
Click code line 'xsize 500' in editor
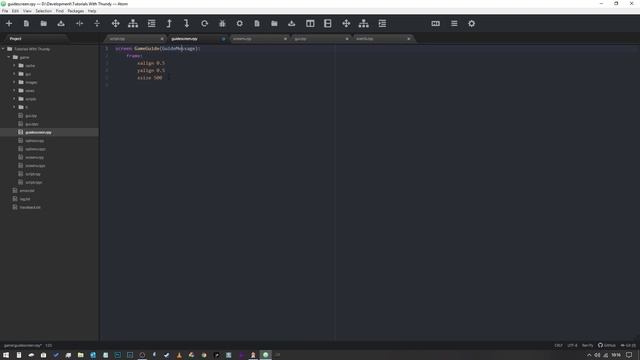[x=150, y=78]
